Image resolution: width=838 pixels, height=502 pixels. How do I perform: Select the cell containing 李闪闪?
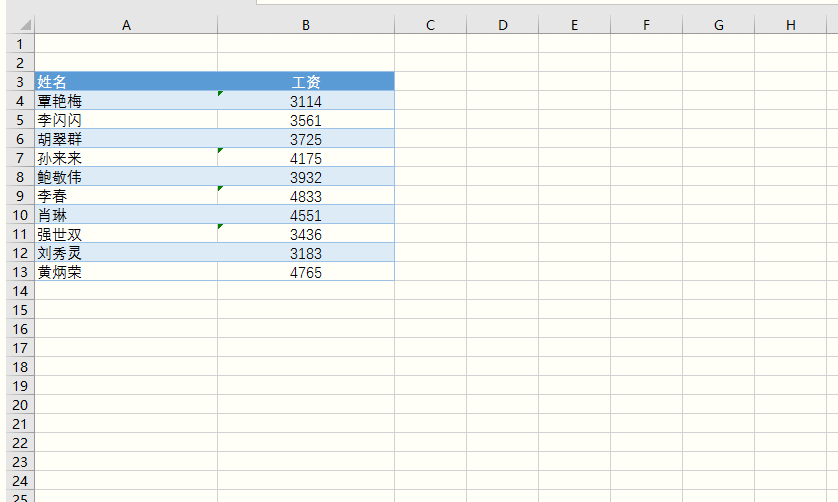coord(126,119)
